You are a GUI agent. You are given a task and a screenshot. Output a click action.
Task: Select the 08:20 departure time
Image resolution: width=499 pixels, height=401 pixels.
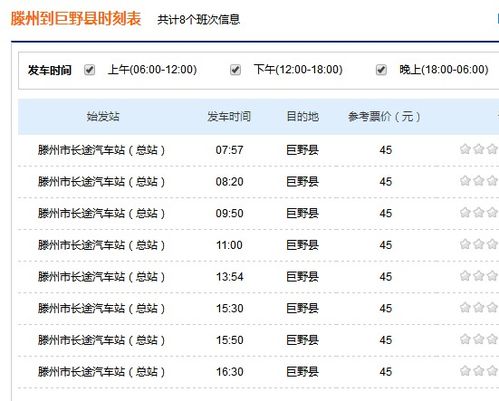229,182
